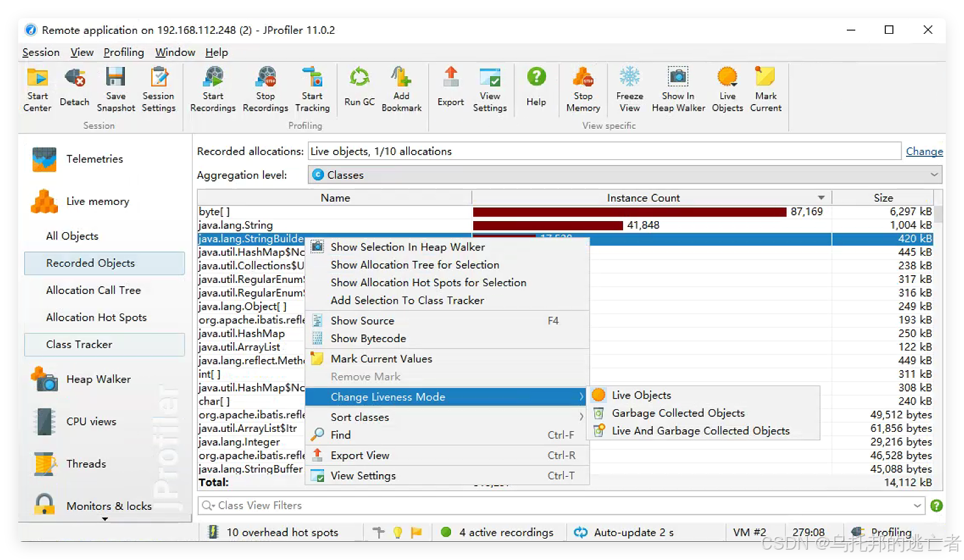Open Allocation Call Tree view
964x560 pixels.
point(93,291)
